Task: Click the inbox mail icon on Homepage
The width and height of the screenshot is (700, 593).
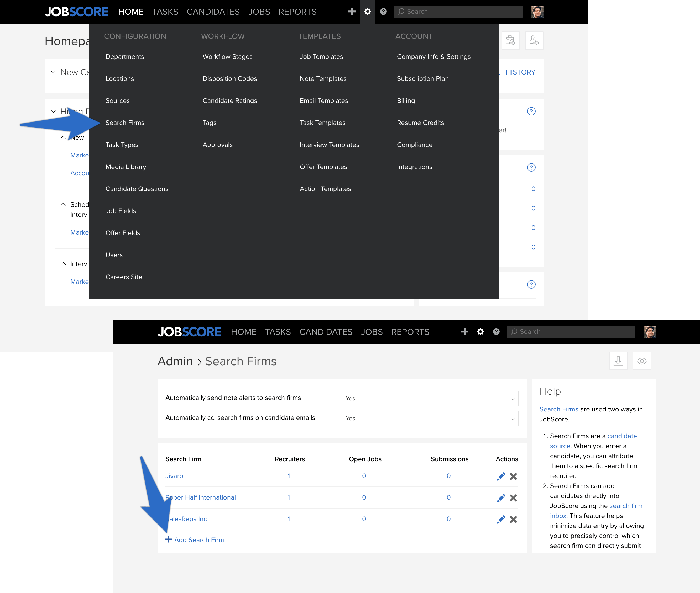Action: (x=510, y=41)
